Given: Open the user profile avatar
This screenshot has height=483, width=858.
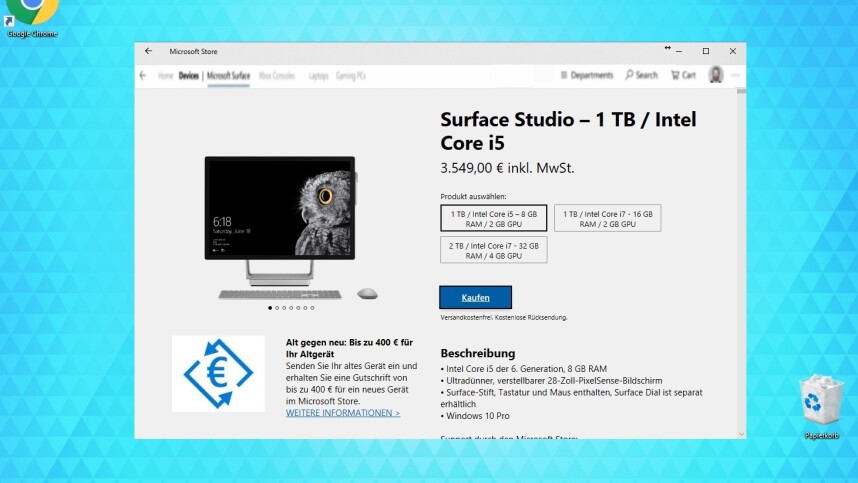Looking at the screenshot, I should tap(716, 74).
